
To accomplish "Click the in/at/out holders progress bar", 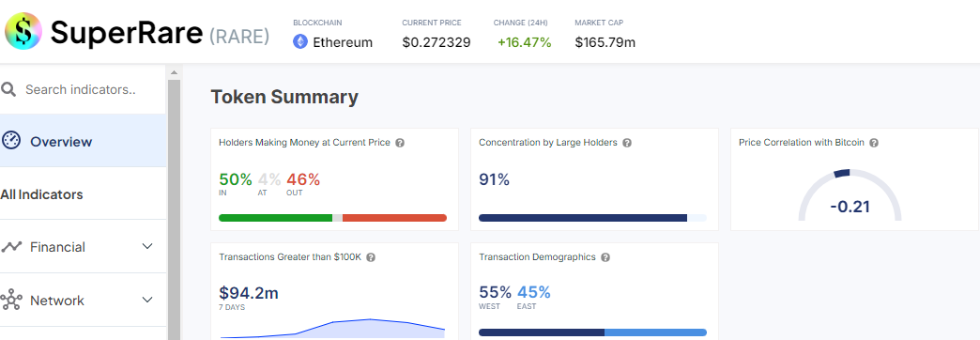I will 332,218.
